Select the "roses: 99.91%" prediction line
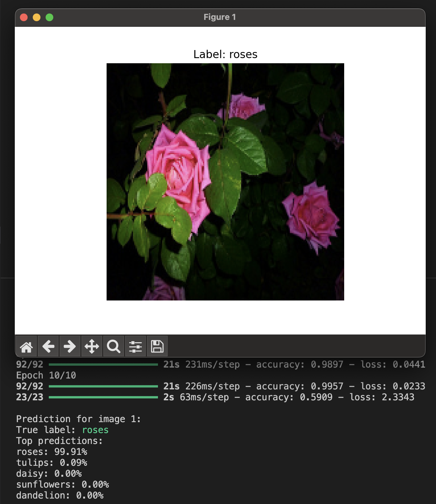Viewport: 436px width, 504px height. point(52,452)
